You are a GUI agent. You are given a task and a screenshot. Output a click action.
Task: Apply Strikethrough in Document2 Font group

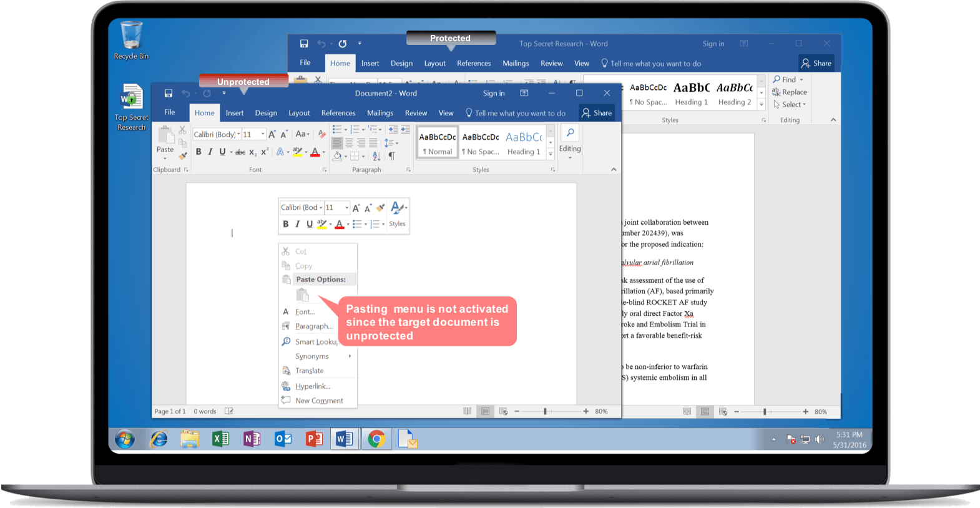pyautogui.click(x=240, y=152)
